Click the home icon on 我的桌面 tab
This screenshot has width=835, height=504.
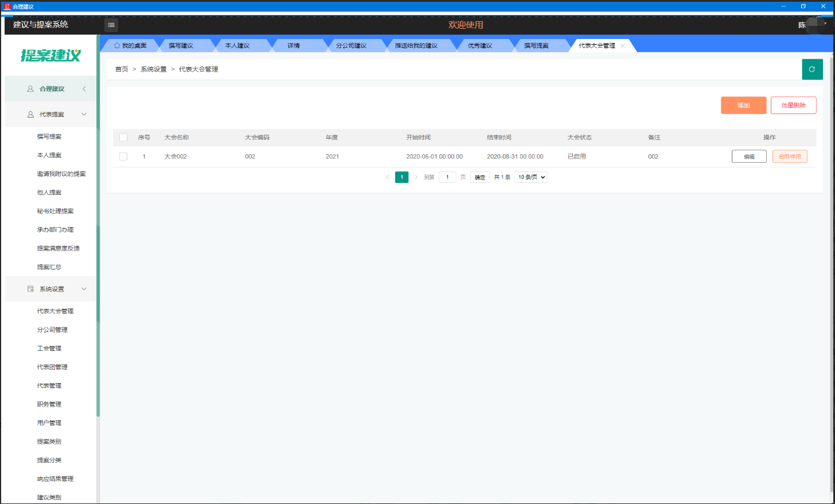(117, 45)
